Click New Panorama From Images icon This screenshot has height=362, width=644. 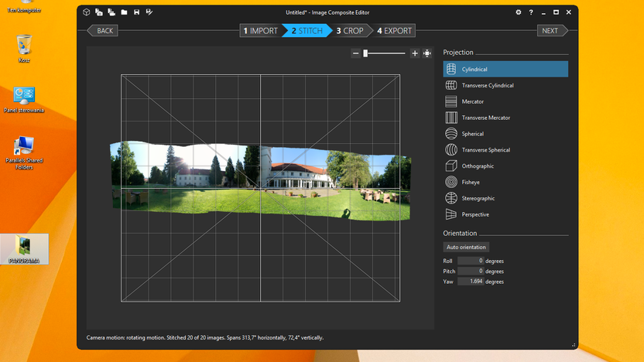point(99,12)
